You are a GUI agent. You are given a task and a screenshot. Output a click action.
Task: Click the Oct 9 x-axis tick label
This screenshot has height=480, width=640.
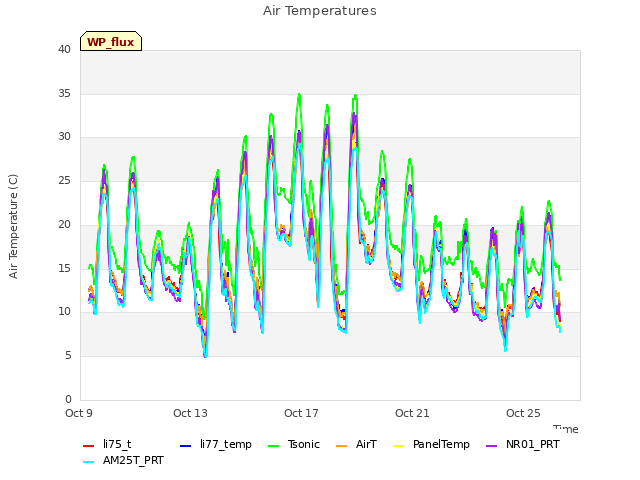click(x=79, y=413)
